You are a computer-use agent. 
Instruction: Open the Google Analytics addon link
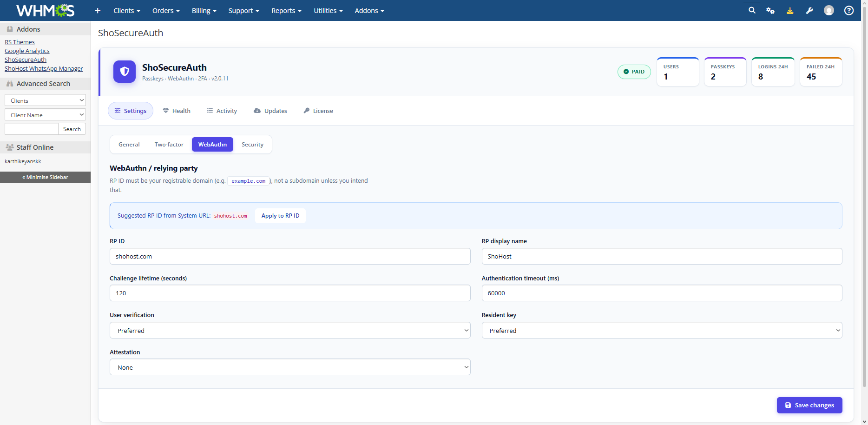pyautogui.click(x=27, y=51)
